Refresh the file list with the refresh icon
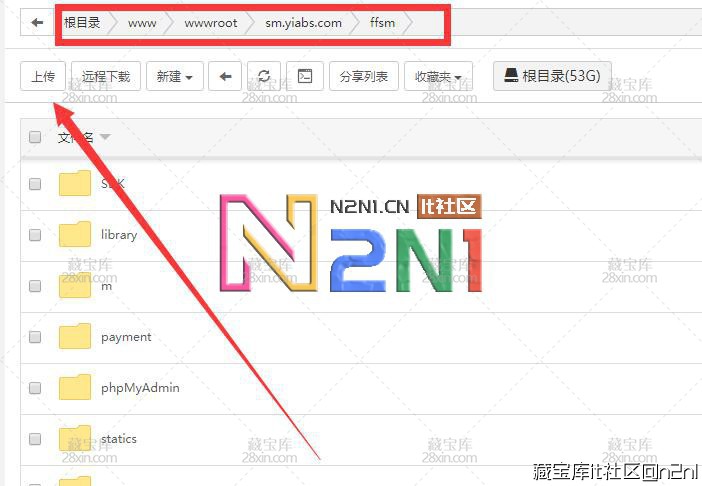Image resolution: width=702 pixels, height=486 pixels. [264, 76]
